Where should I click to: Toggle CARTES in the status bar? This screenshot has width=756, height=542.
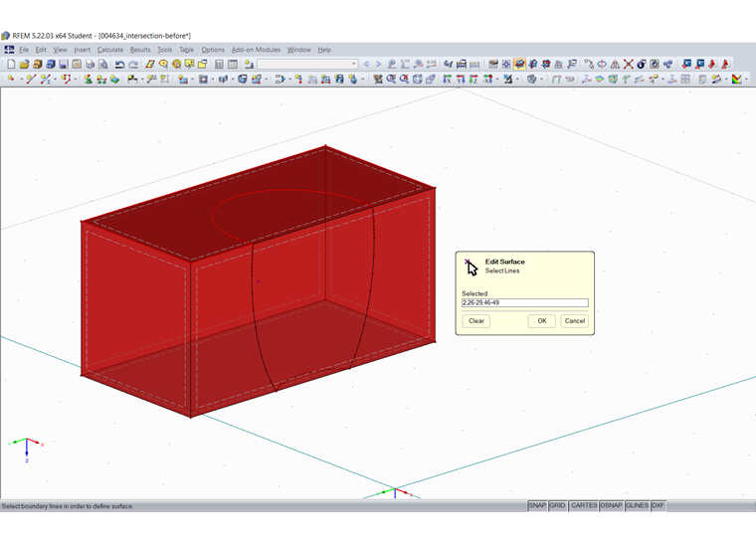pyautogui.click(x=584, y=505)
